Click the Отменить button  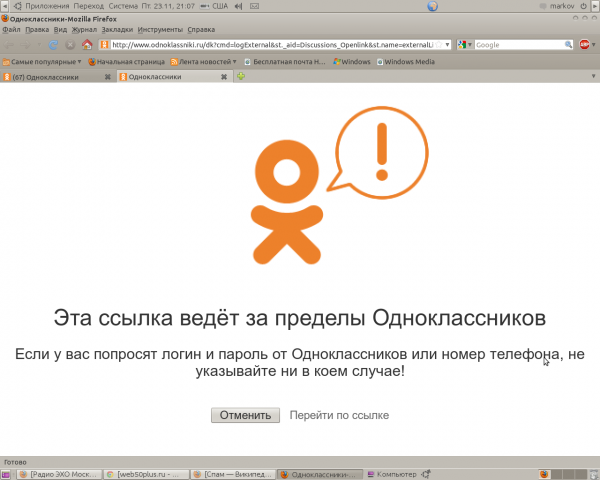[245, 415]
